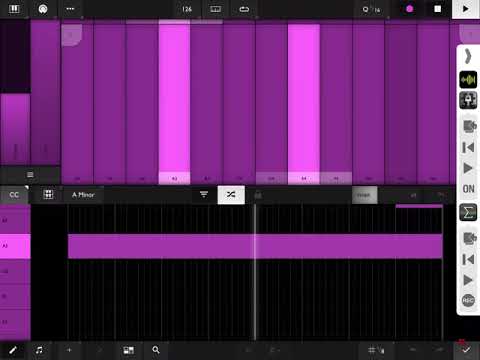The width and height of the screenshot is (480, 360).
Task: Open the three-dots more menu
Action: [x=70, y=9]
